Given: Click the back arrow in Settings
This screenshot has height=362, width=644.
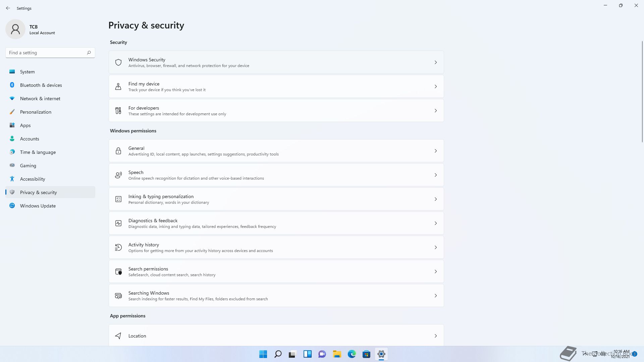Looking at the screenshot, I should point(8,8).
